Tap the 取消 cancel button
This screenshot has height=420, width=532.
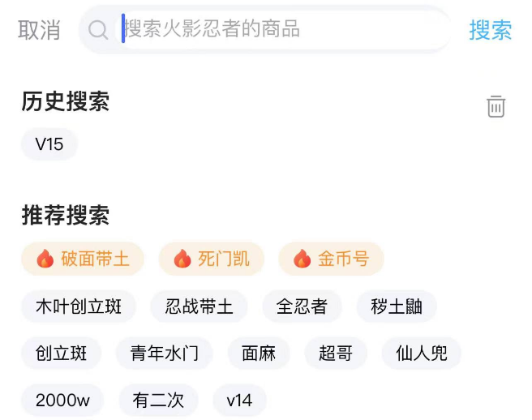(x=40, y=30)
